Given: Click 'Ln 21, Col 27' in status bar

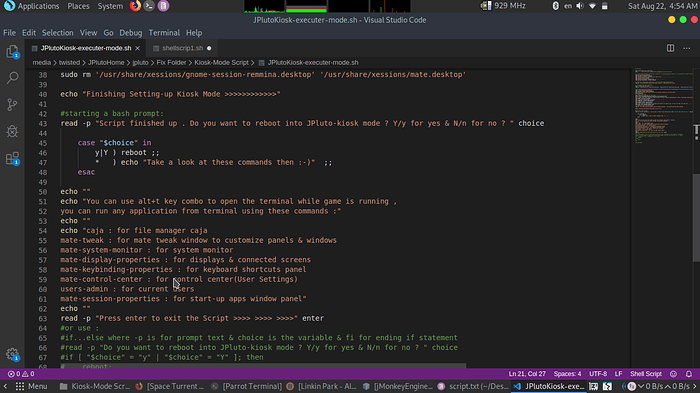Looking at the screenshot, I should coord(527,374).
